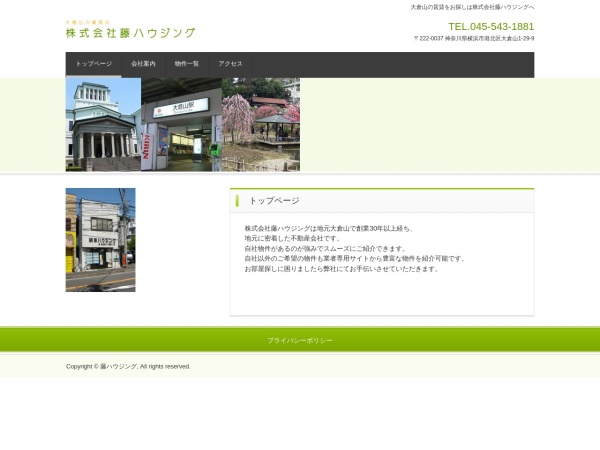Open the トップページ nav menu item
This screenshot has width=600, height=450.
tap(94, 64)
